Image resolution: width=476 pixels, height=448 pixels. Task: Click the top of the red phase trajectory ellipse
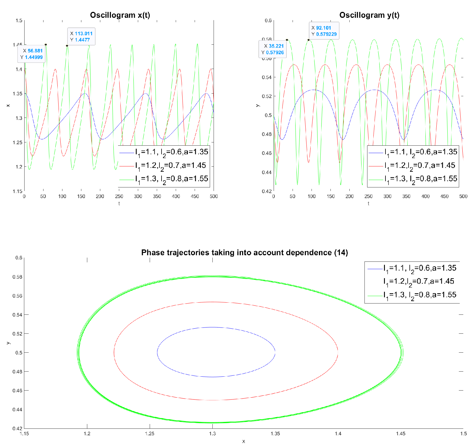(x=212, y=302)
